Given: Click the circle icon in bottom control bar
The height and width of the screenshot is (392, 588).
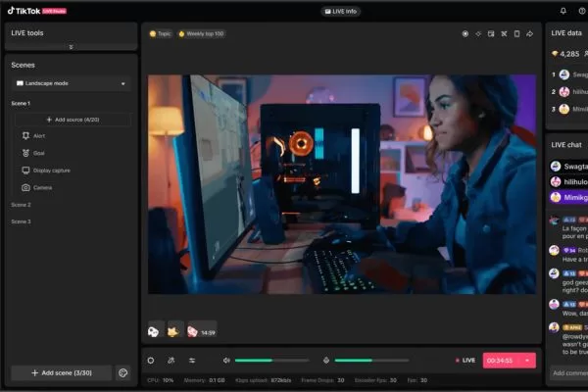Looking at the screenshot, I should [x=151, y=361].
